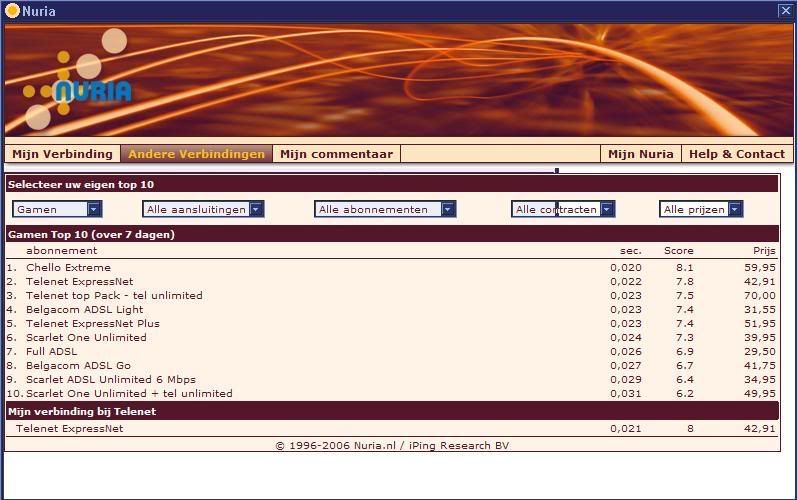Screen dimensions: 797x500
Task: Click the Nuria logo in the banner
Action: point(78,89)
